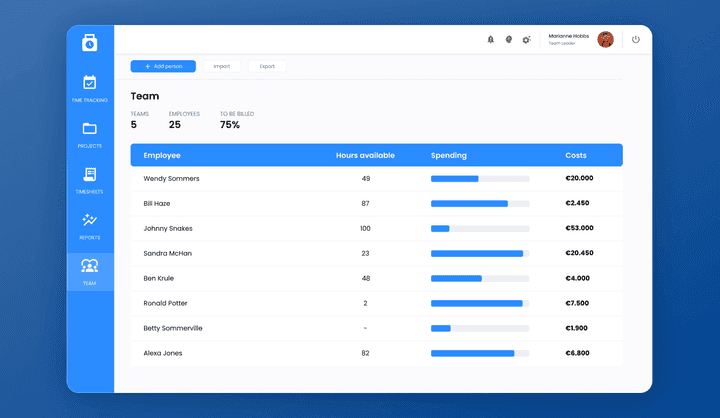The height and width of the screenshot is (418, 720).
Task: Open the Timesheets document icon
Action: pyautogui.click(x=90, y=175)
